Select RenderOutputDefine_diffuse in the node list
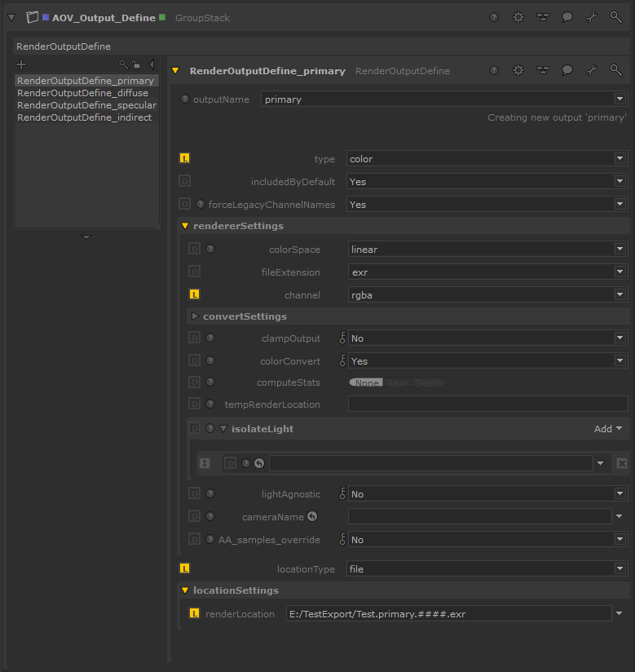The height and width of the screenshot is (672, 635). tap(82, 93)
